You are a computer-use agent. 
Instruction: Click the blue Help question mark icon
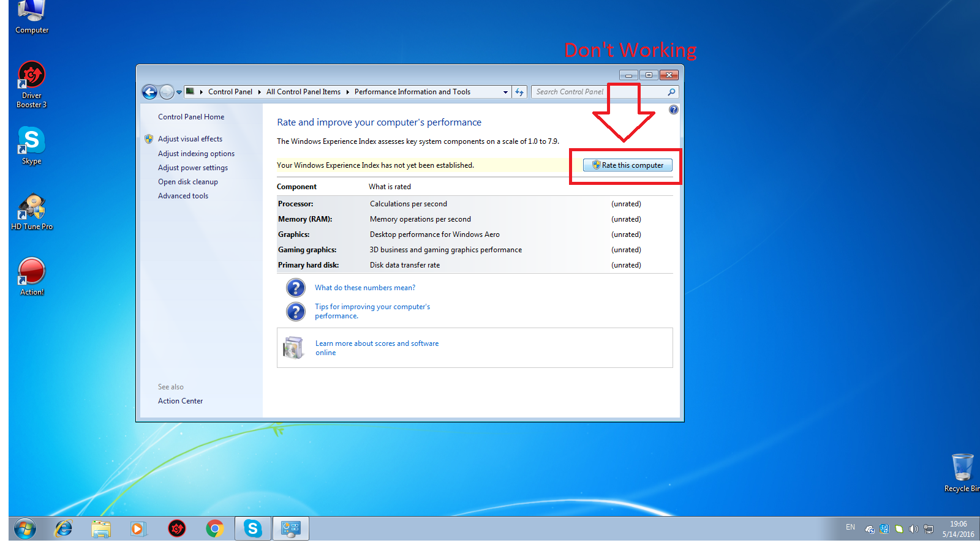[673, 110]
